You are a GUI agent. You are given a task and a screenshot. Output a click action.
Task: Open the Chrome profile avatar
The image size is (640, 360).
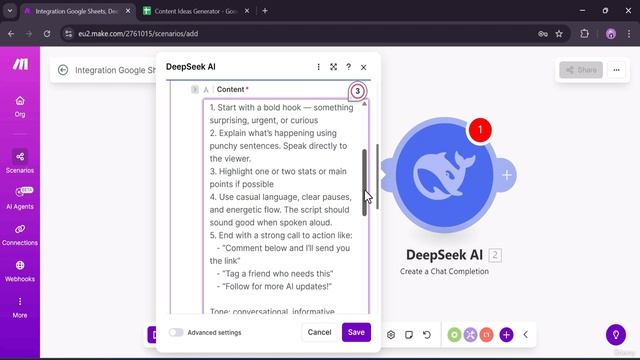pos(611,34)
